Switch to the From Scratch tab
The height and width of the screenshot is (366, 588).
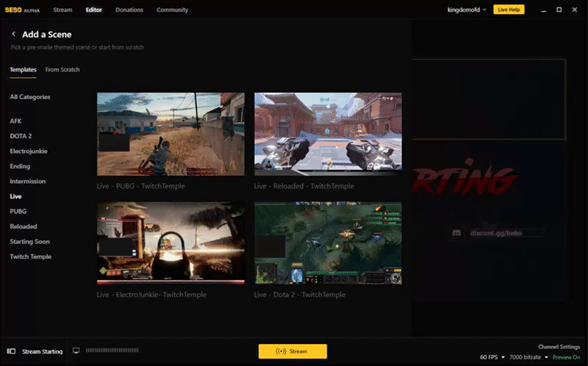point(62,70)
